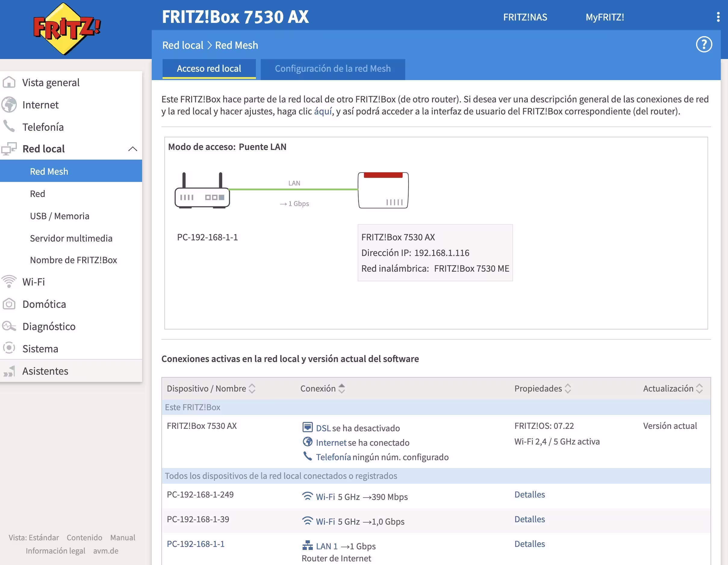
Task: Open FRITZ!NAS in the header
Action: tap(525, 17)
